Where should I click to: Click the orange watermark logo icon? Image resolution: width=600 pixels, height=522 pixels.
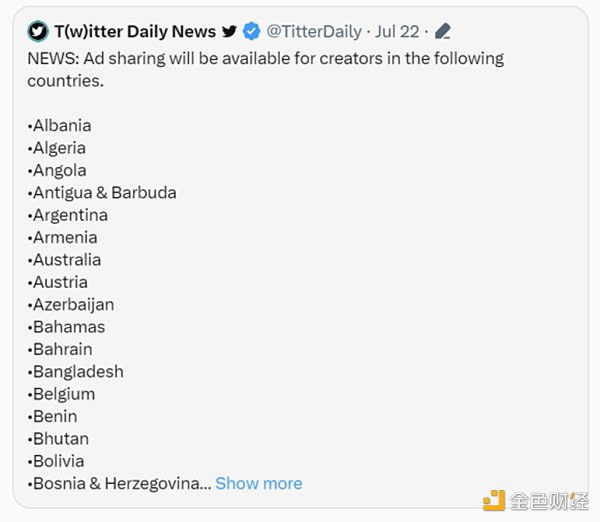coord(495,500)
